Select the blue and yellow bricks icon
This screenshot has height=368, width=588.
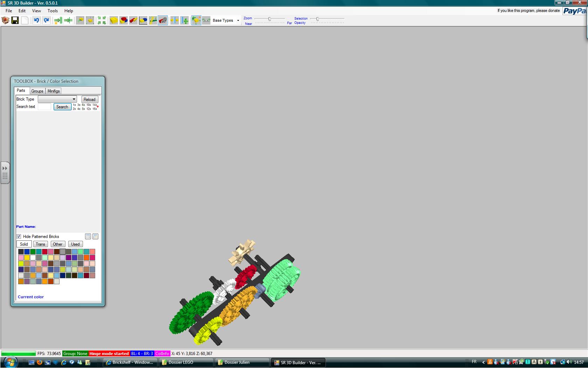point(143,20)
